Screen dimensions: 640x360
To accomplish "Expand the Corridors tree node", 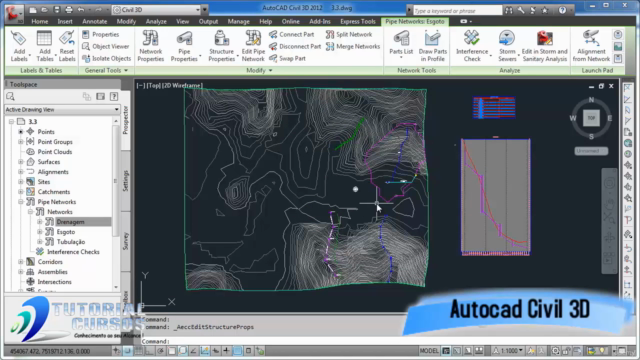I will 21,262.
